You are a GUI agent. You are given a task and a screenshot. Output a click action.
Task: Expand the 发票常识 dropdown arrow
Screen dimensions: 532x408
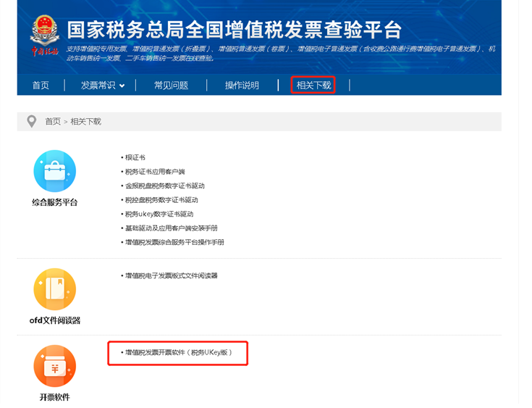[122, 86]
